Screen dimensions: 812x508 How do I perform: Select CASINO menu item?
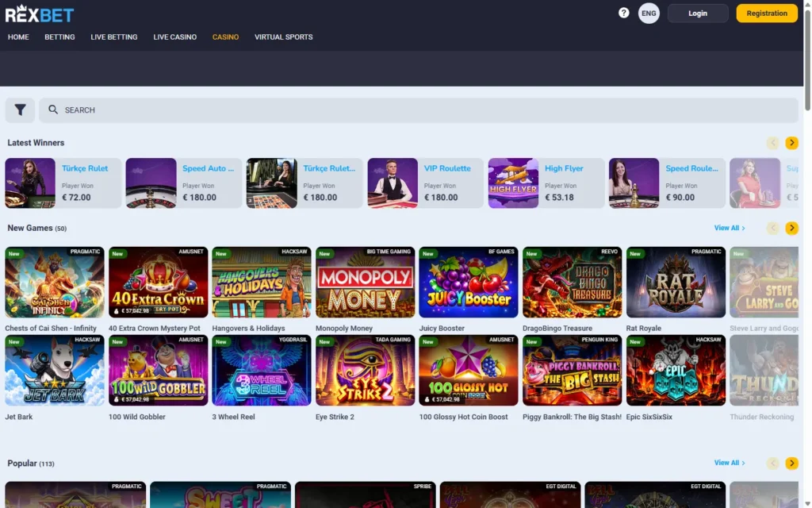coord(225,37)
